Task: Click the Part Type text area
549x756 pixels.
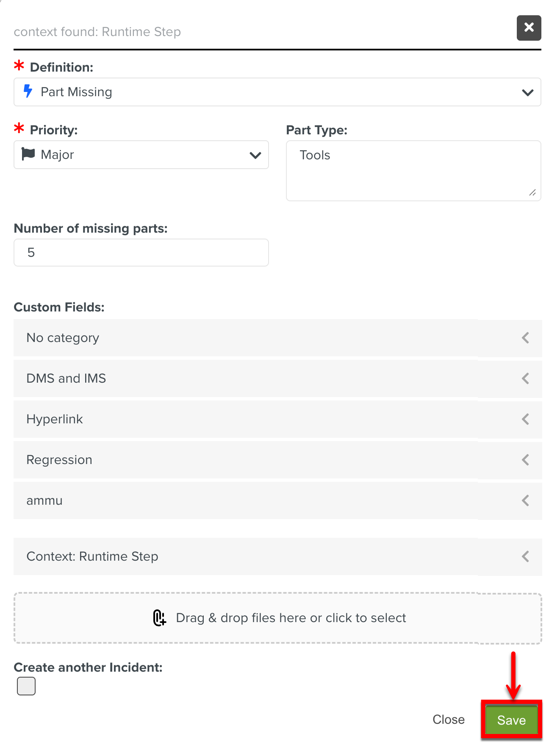Action: [x=413, y=171]
